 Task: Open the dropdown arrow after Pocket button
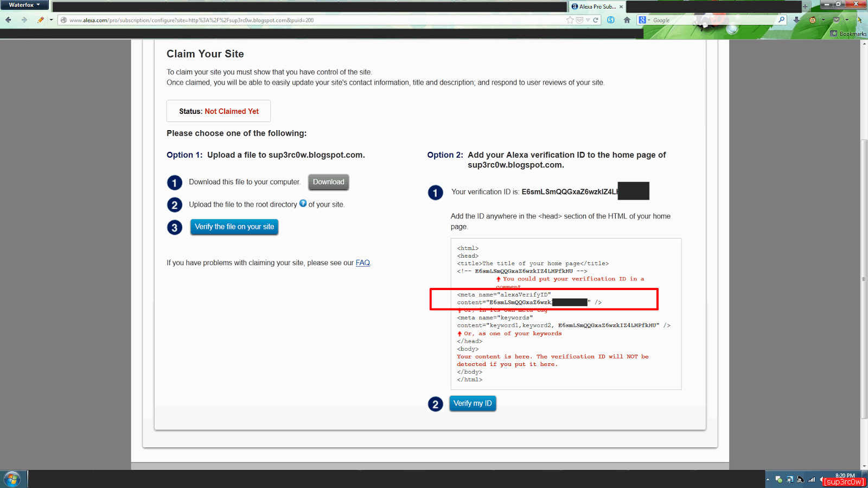847,20
